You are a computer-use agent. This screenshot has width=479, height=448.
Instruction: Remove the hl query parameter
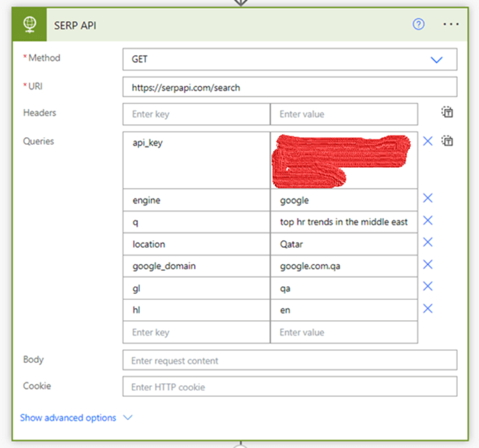click(x=428, y=308)
